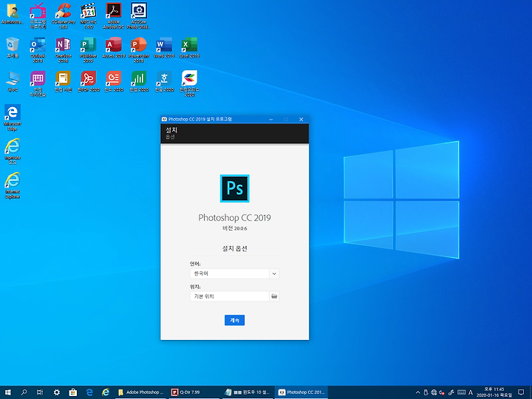The height and width of the screenshot is (399, 532).
Task: Select the OneNote 2016 desktop icon
Action: point(64,50)
